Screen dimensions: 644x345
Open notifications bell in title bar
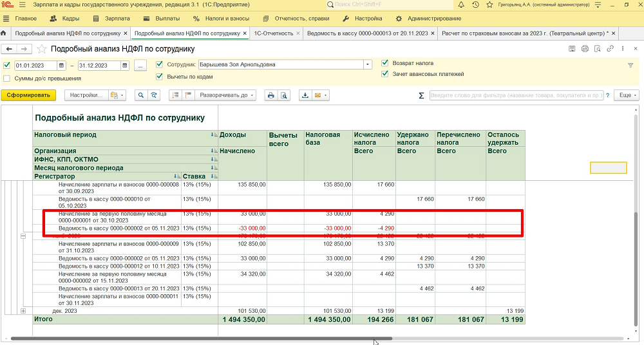462,5
